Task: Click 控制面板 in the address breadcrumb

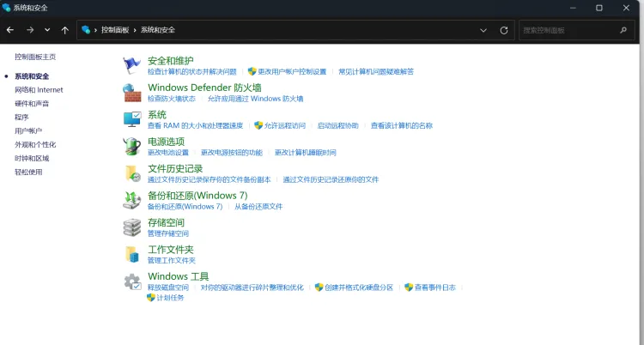Action: click(x=115, y=30)
